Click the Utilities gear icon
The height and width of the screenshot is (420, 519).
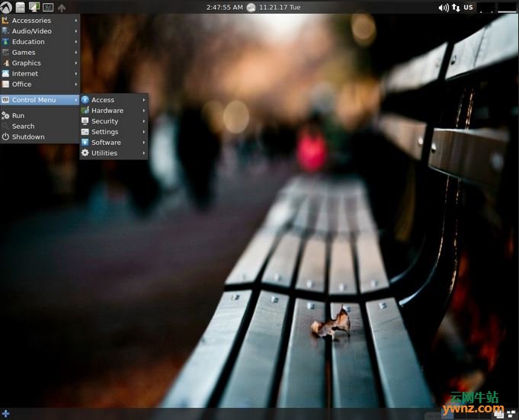85,153
